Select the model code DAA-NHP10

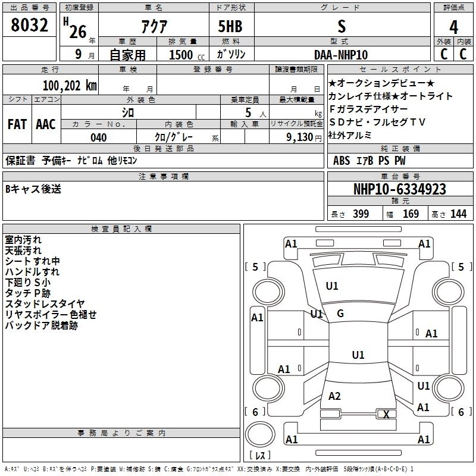(341, 54)
